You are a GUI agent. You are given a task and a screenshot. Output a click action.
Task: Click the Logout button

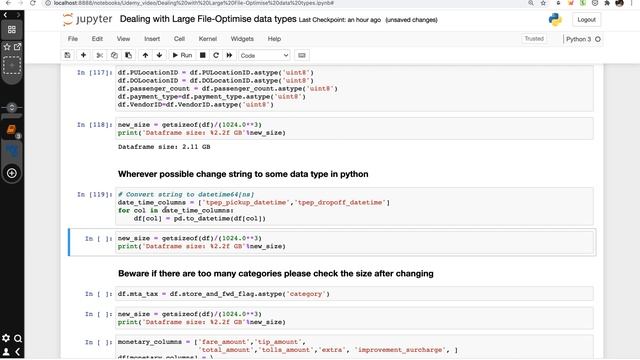coord(587,20)
